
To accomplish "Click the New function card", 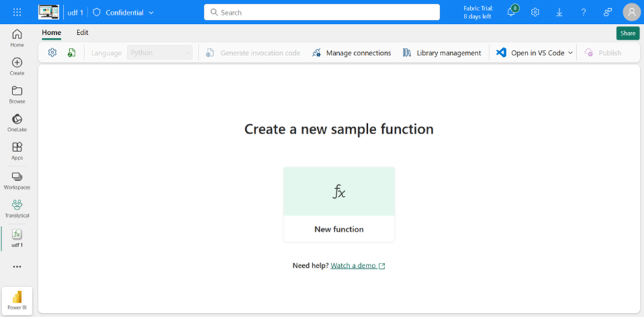I will click(x=339, y=204).
